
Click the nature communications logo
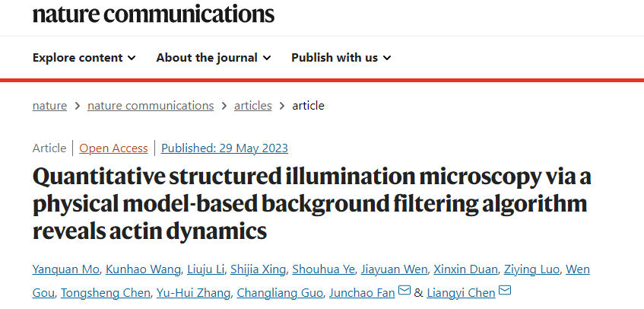[153, 14]
